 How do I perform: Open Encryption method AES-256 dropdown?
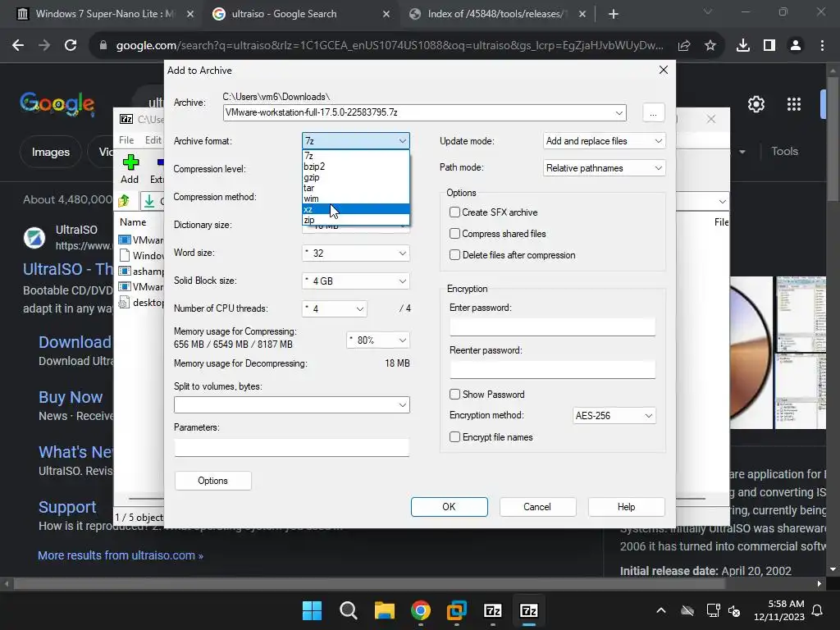tap(614, 416)
